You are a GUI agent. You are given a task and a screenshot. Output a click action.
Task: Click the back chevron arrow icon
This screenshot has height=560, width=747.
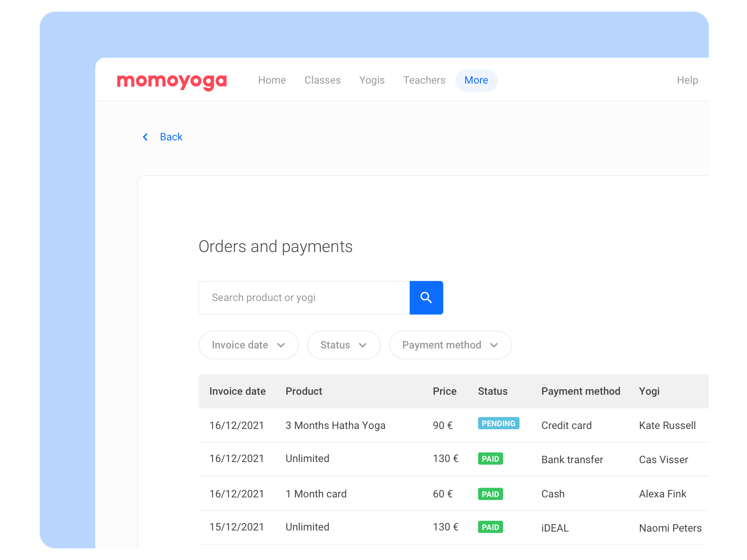[146, 137]
